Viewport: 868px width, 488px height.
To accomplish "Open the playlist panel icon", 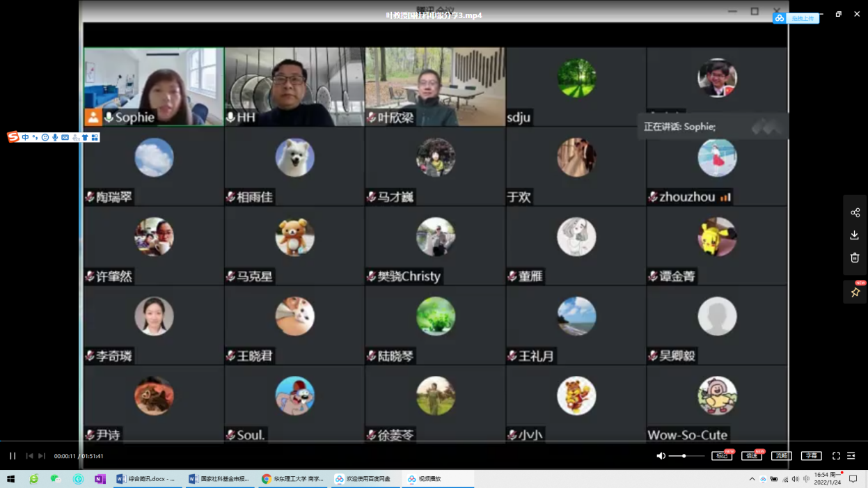I will click(851, 456).
